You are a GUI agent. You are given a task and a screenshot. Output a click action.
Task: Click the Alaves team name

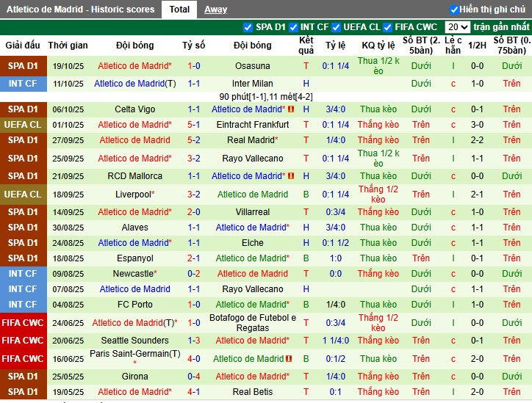click(134, 227)
